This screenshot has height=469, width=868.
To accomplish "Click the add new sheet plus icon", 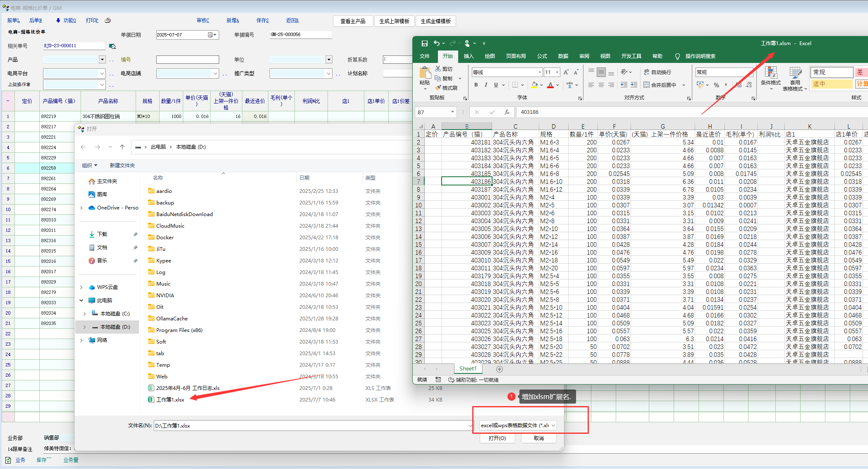I will click(x=500, y=369).
